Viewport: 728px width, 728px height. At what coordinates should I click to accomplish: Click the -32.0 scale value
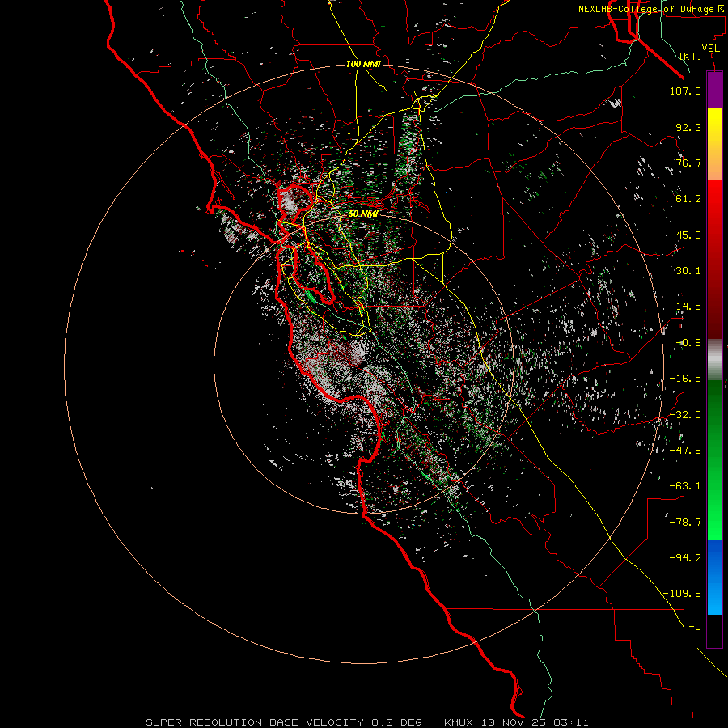685,415
